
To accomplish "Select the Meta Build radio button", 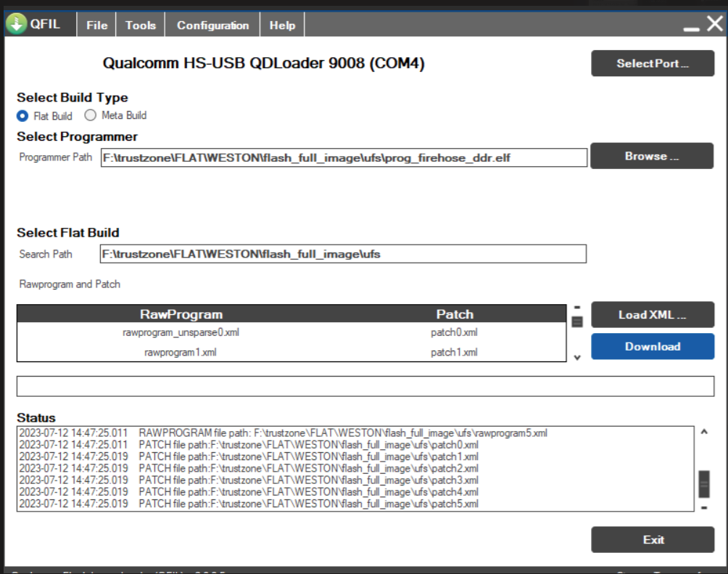I will click(90, 115).
